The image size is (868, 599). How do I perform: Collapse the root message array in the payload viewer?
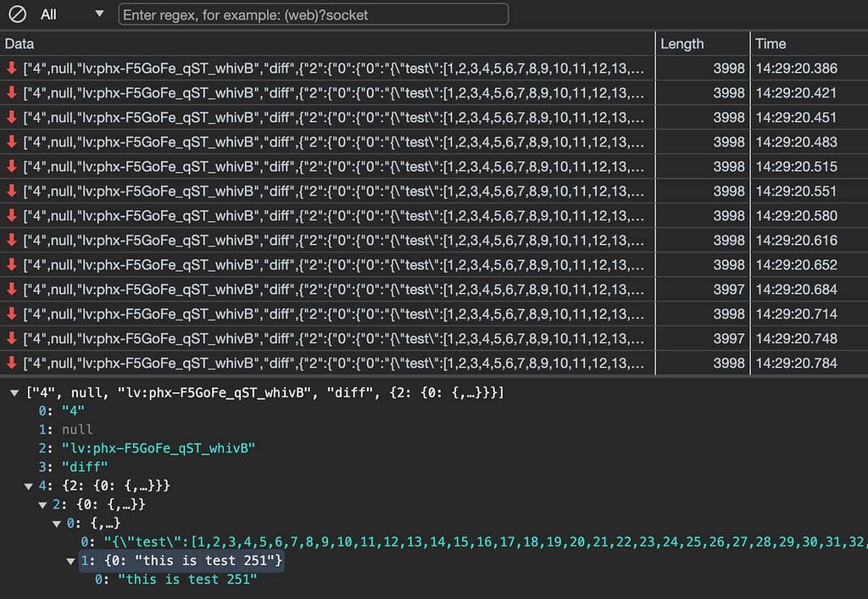click(13, 392)
